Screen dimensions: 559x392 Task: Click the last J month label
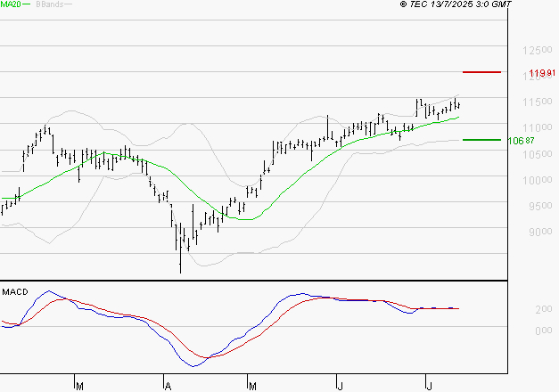(429, 387)
